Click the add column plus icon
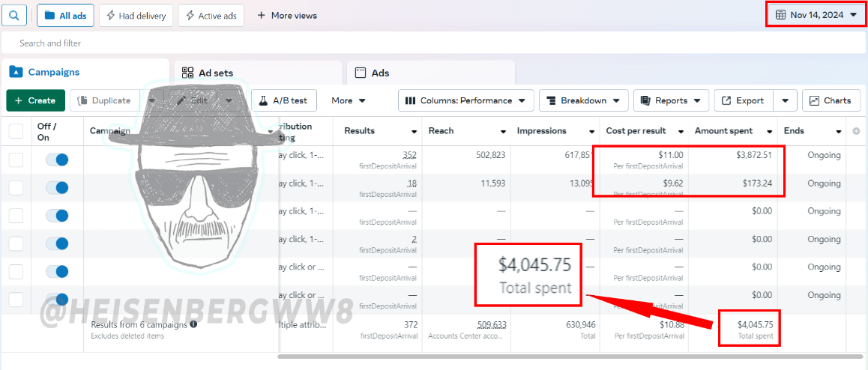 pyautogui.click(x=856, y=131)
